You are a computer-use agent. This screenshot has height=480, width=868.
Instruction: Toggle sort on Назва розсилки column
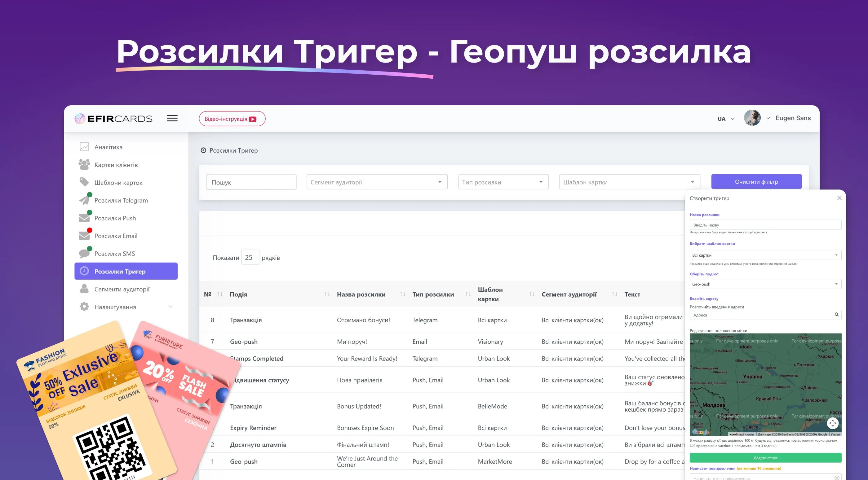click(402, 294)
